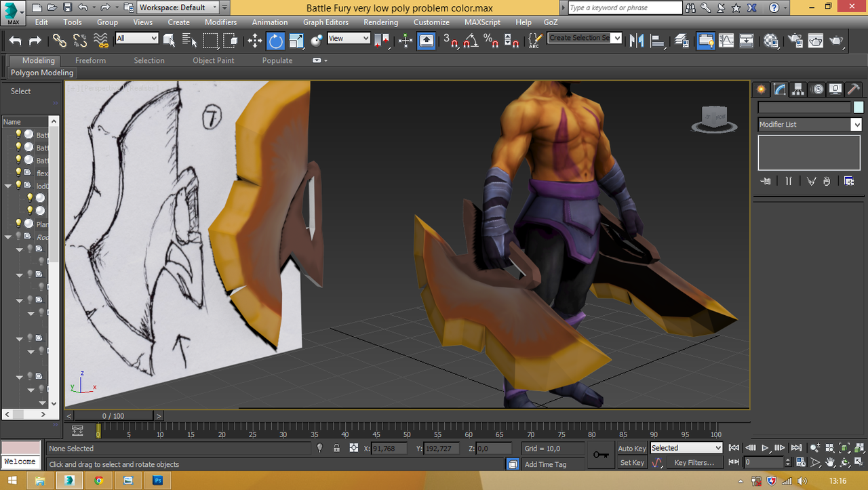Click the object color swatch in Modify panel
The image size is (868, 490).
click(859, 107)
